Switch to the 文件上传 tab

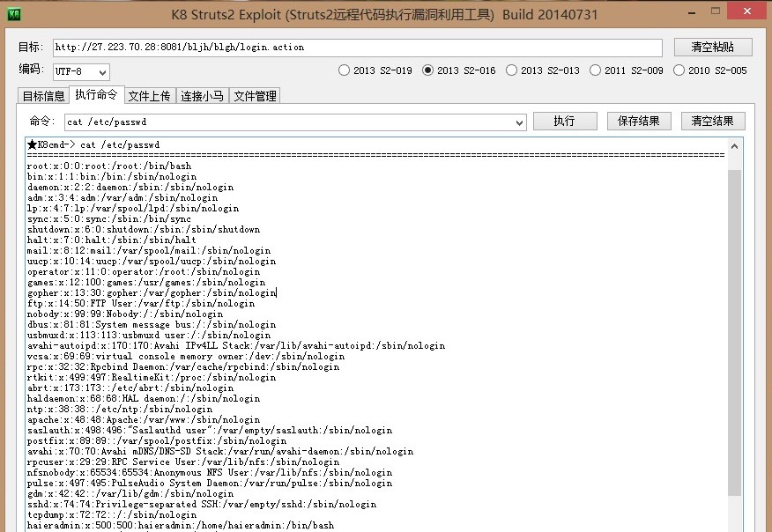coord(149,96)
